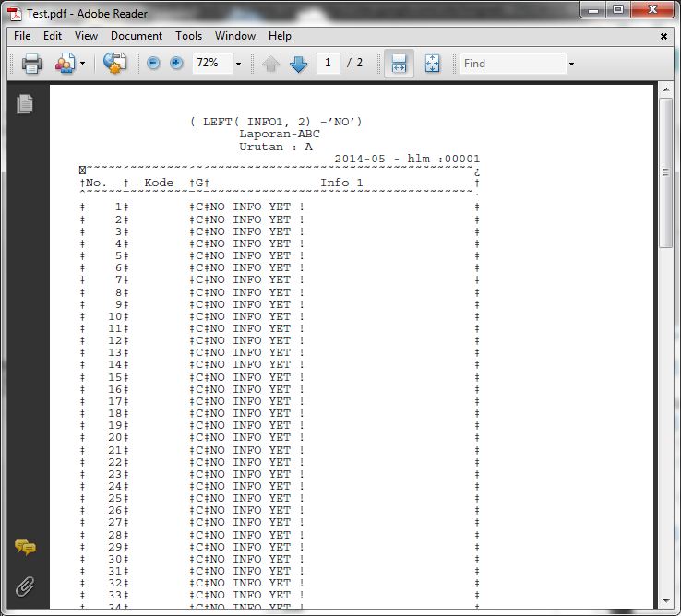
Task: Open the Help menu
Action: click(x=280, y=36)
